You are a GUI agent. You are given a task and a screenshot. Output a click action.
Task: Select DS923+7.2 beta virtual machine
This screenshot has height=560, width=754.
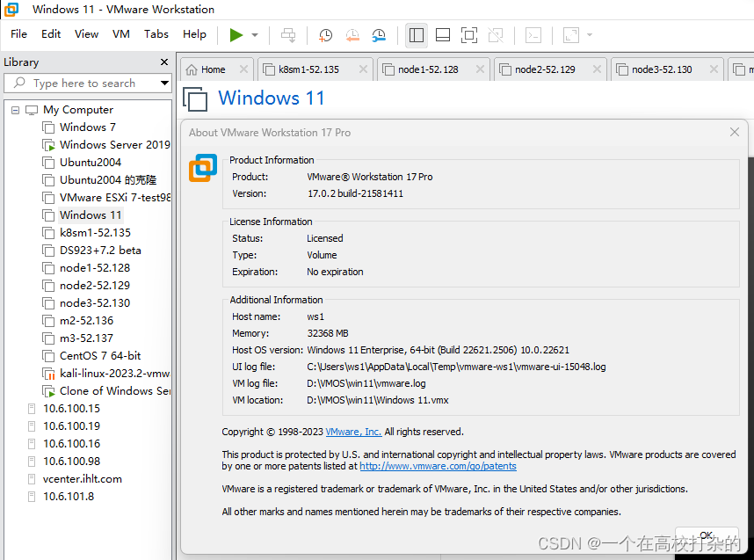click(x=100, y=251)
